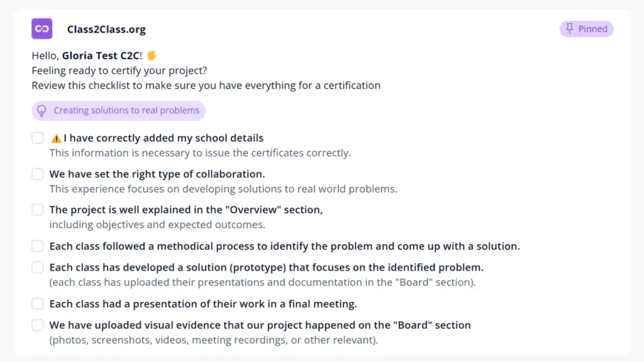Check the solution prototype developed checkbox
The height and width of the screenshot is (362, 644).
tap(37, 267)
